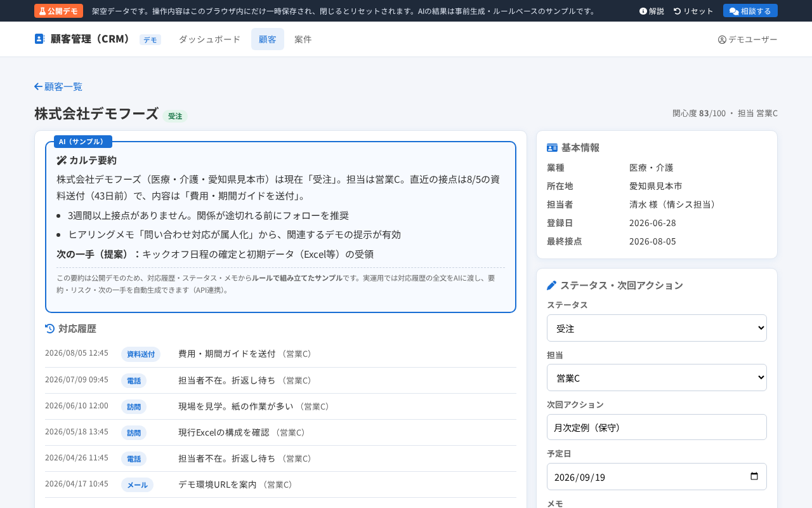The image size is (812, 508).
Task: Click the timestamp 2026/08/05 12:45
Action: click(77, 353)
